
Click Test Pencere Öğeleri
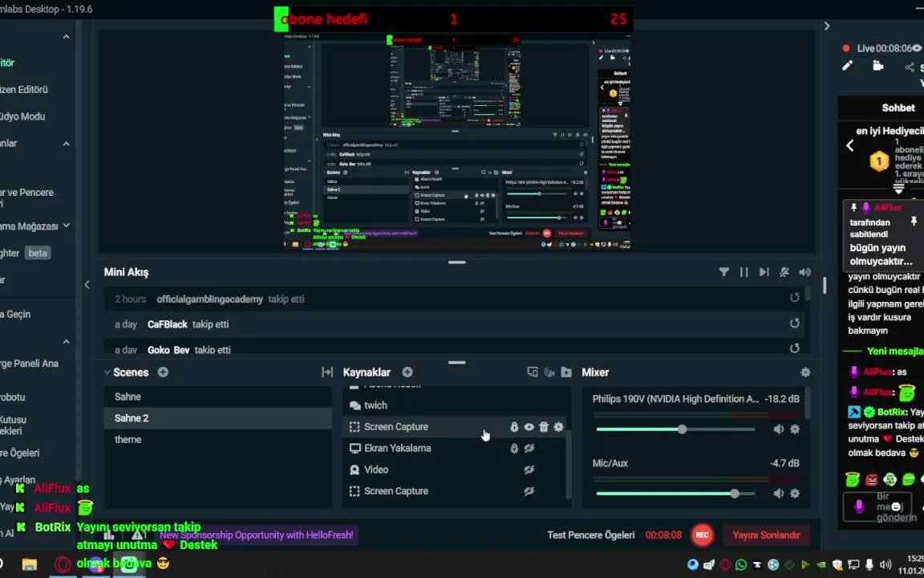pyautogui.click(x=590, y=535)
